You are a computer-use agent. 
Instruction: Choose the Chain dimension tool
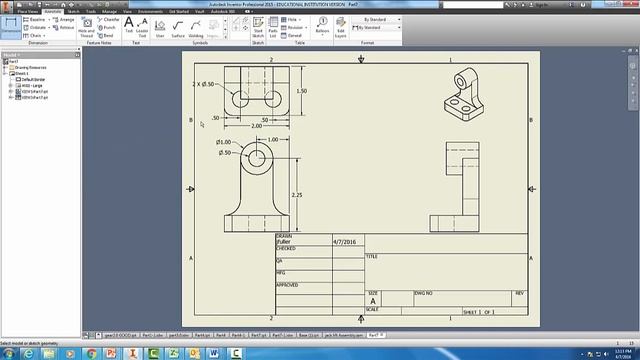(32, 36)
